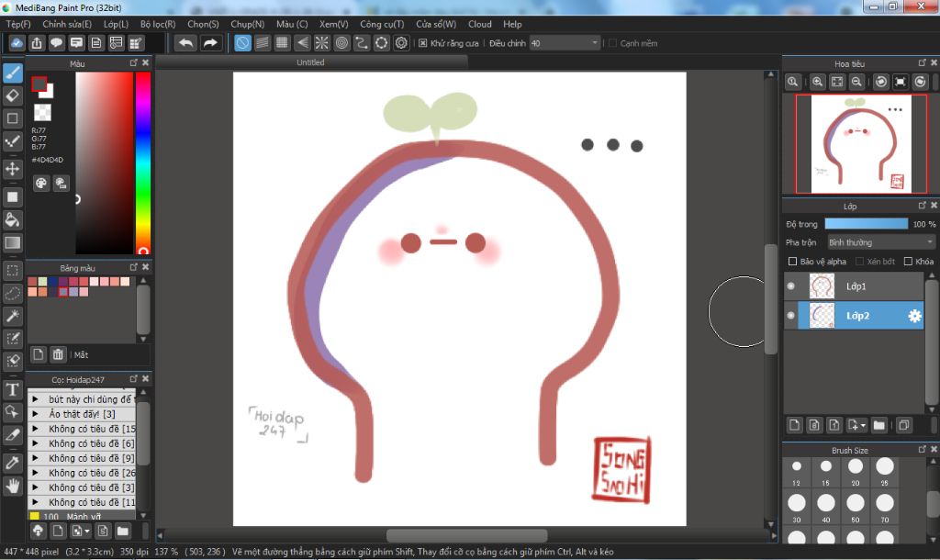940x560 pixels.
Task: Enable parallel lines snap
Action: click(263, 43)
